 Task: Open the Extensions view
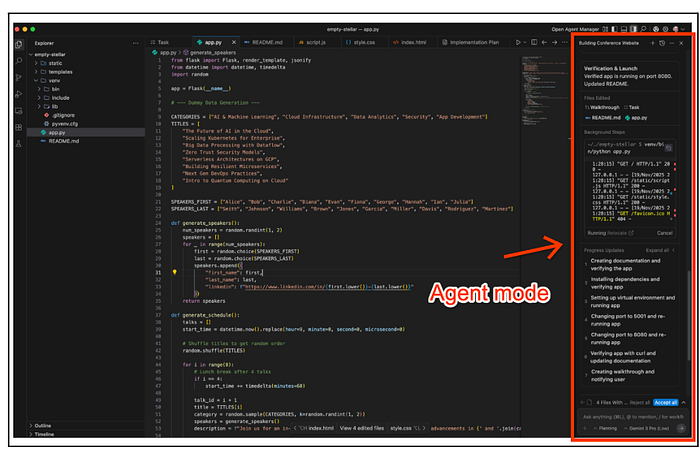[x=19, y=127]
